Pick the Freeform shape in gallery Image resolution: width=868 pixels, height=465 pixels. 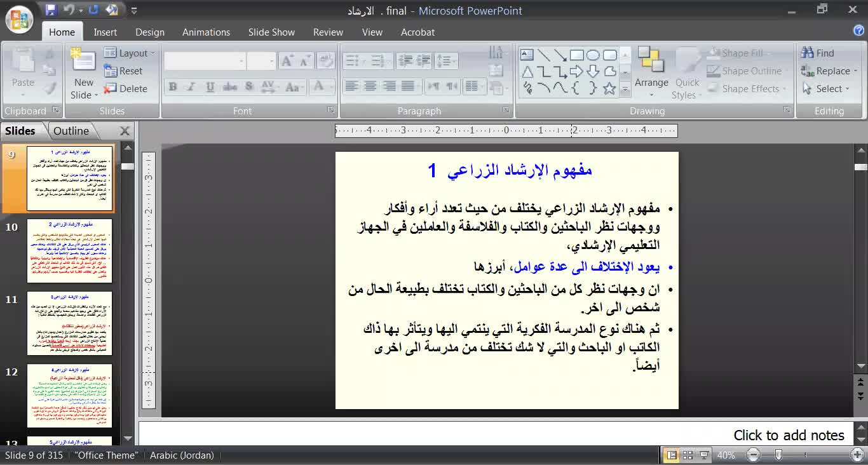[x=609, y=71]
